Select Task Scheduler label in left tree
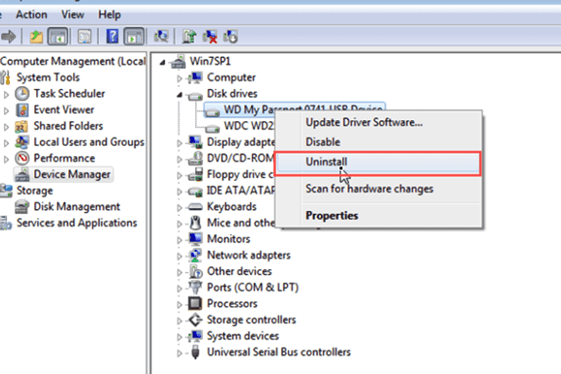561x374 pixels. point(69,93)
